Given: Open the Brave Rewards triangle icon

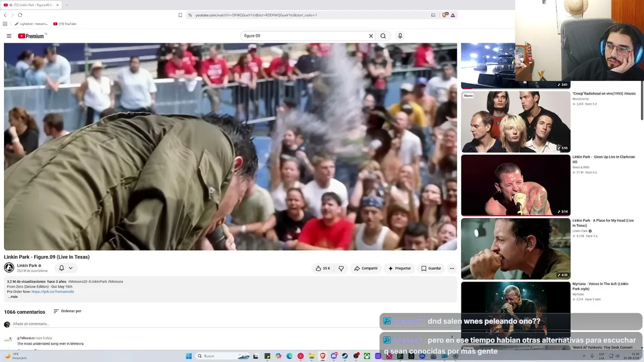Looking at the screenshot, I should pyautogui.click(x=453, y=15).
